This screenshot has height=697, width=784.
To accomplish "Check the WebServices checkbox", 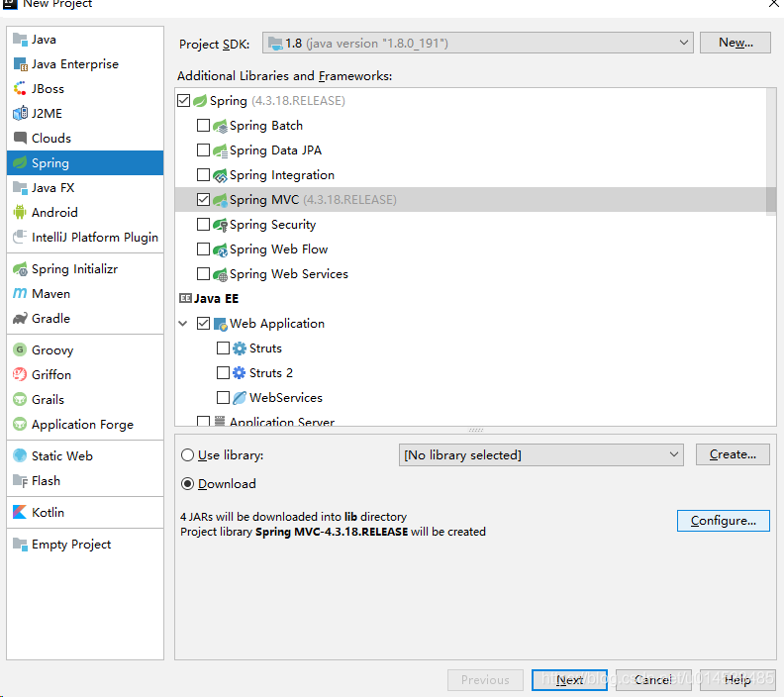I will coord(223,397).
